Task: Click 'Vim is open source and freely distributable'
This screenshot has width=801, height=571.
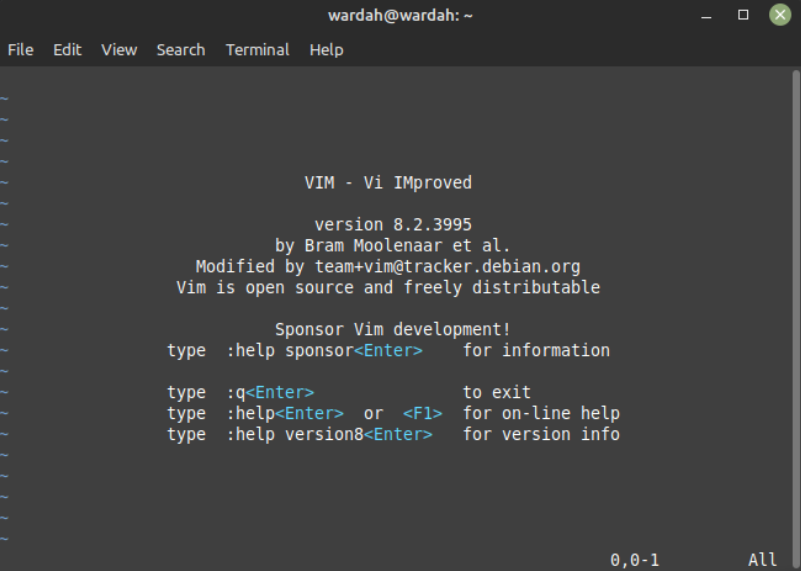Action: coord(388,288)
